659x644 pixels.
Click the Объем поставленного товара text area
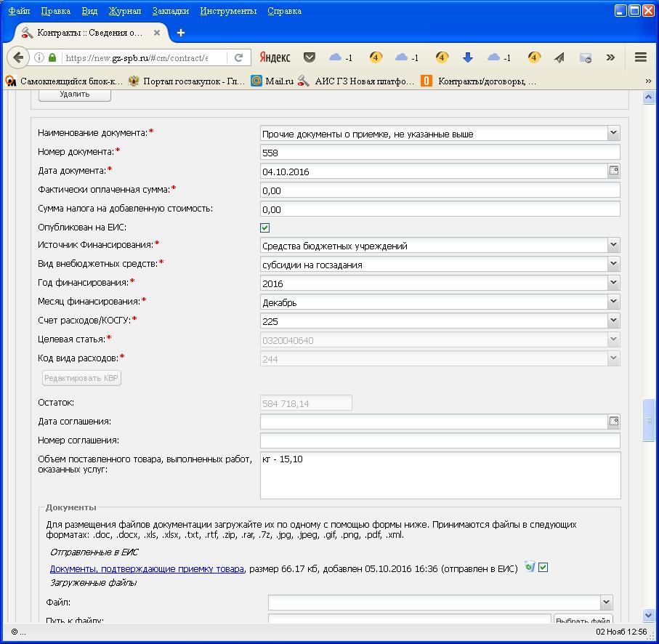[x=440, y=475]
